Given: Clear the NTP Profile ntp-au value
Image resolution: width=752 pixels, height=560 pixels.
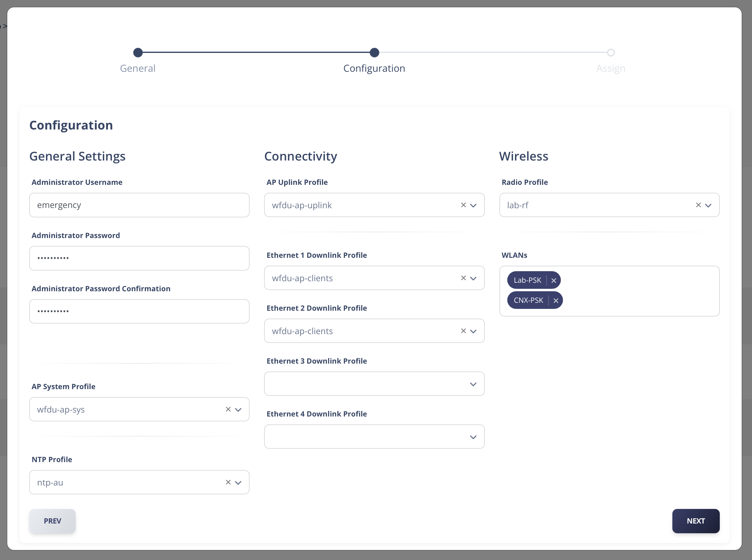Looking at the screenshot, I should pyautogui.click(x=228, y=482).
